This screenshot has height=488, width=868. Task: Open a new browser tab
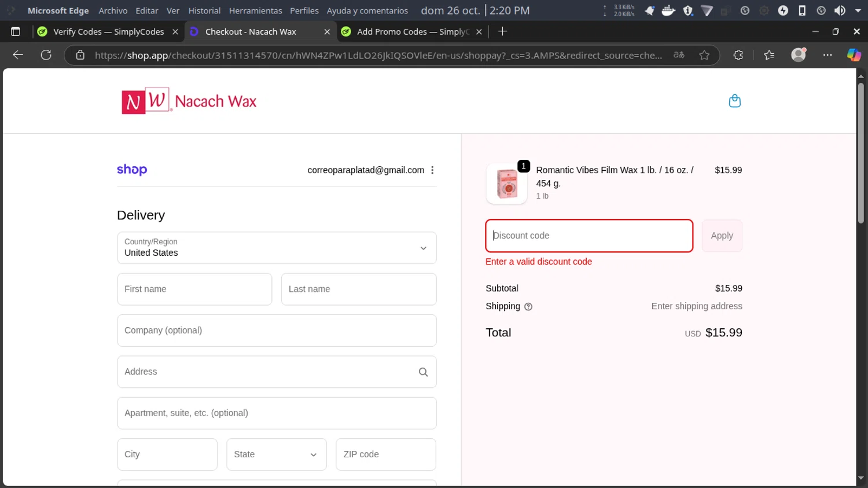tap(502, 31)
